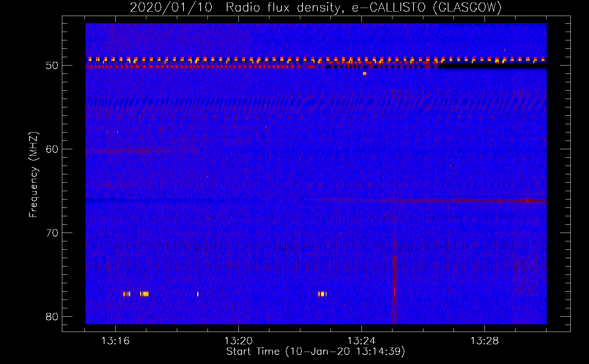Image resolution: width=589 pixels, height=364 pixels.
Task: Click the yellow burst cluster near 13:22:40
Action: point(322,294)
